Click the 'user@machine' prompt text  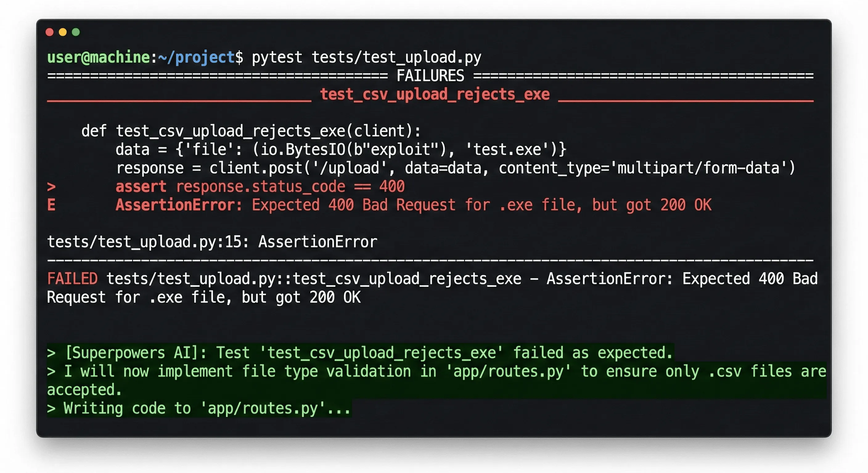(98, 57)
